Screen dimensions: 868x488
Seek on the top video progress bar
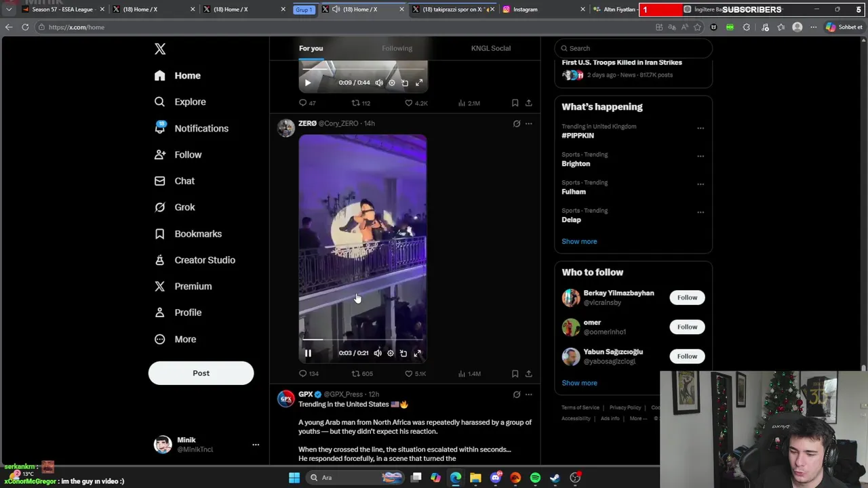tap(362, 69)
